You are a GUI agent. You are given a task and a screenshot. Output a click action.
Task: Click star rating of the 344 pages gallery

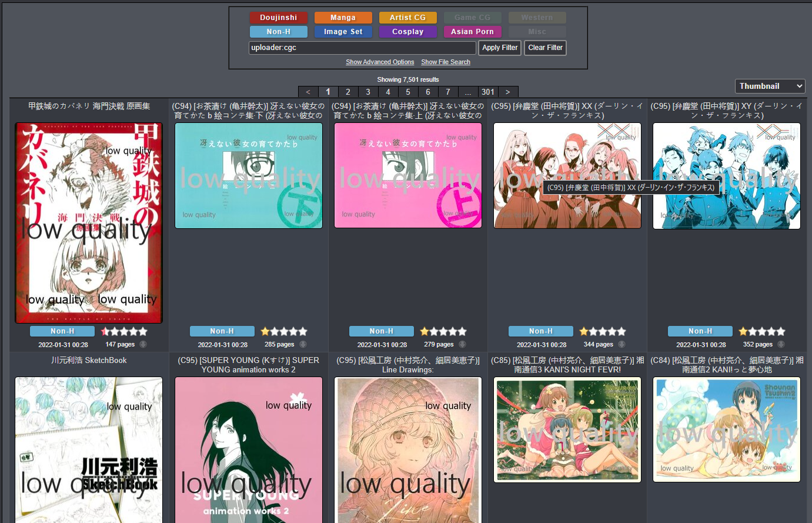click(602, 331)
